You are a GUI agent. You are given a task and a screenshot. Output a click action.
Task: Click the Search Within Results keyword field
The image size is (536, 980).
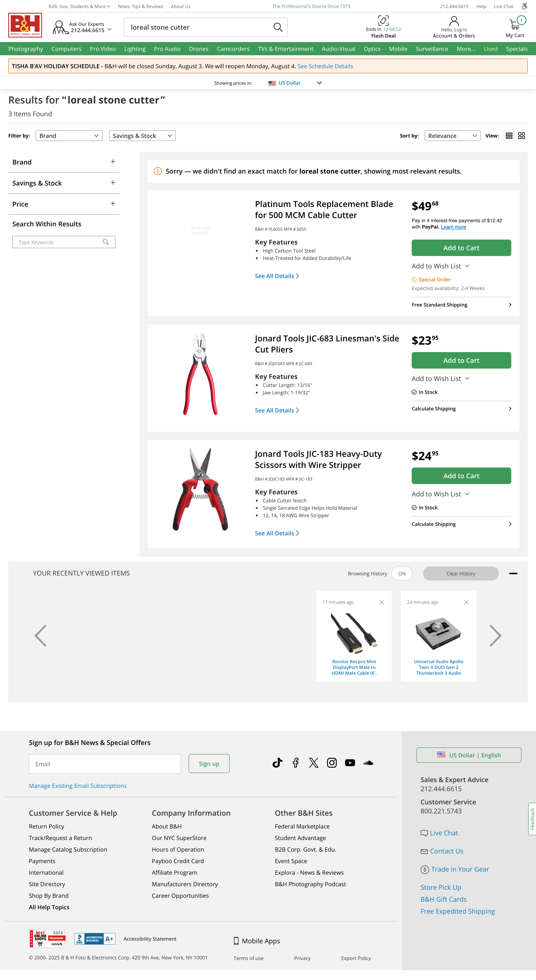pyautogui.click(x=59, y=242)
